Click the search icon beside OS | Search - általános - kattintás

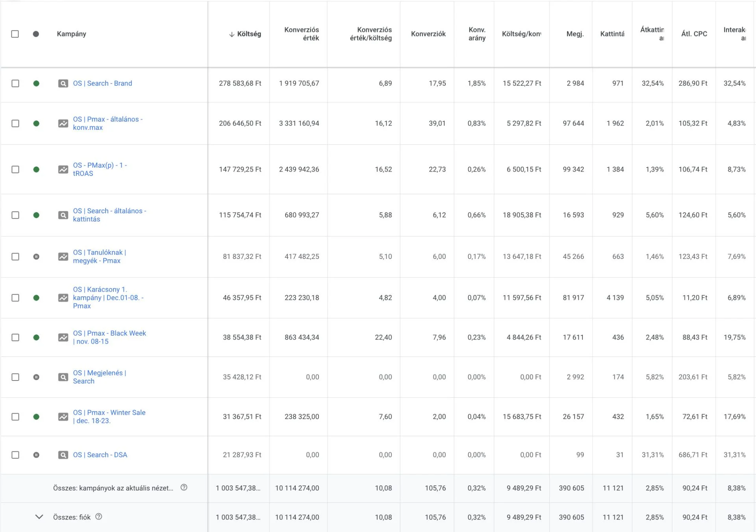tap(63, 215)
